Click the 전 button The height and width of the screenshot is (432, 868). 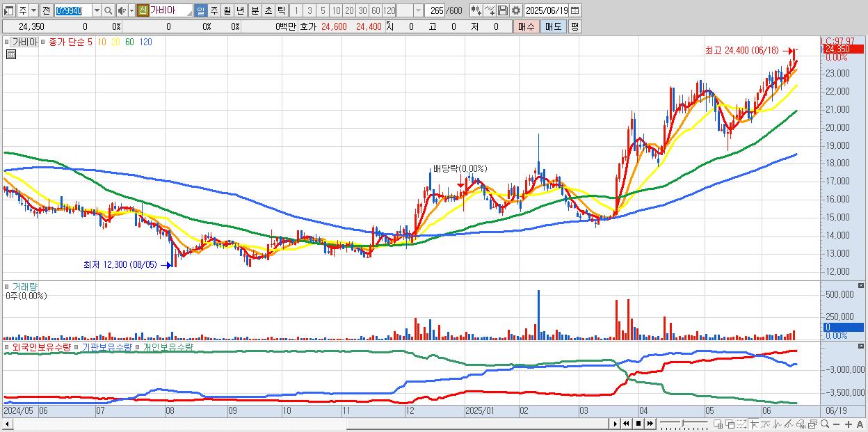47,10
